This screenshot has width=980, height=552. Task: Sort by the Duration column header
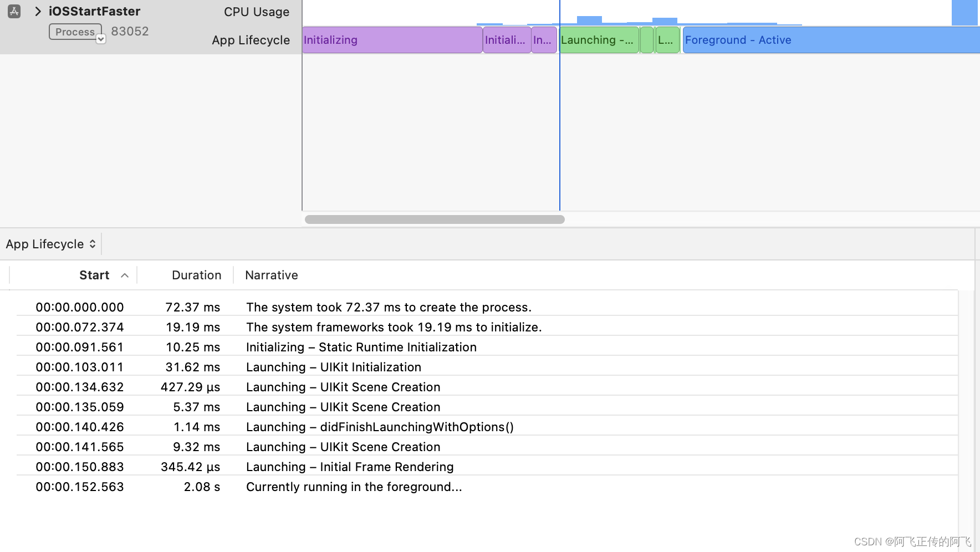pyautogui.click(x=196, y=275)
